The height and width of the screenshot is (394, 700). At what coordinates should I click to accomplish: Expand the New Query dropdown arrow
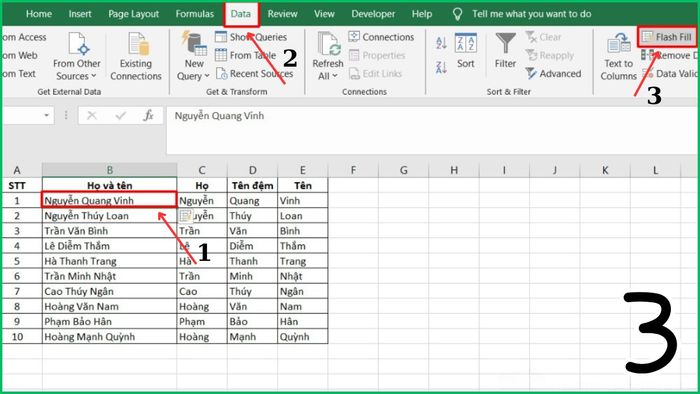pyautogui.click(x=207, y=76)
